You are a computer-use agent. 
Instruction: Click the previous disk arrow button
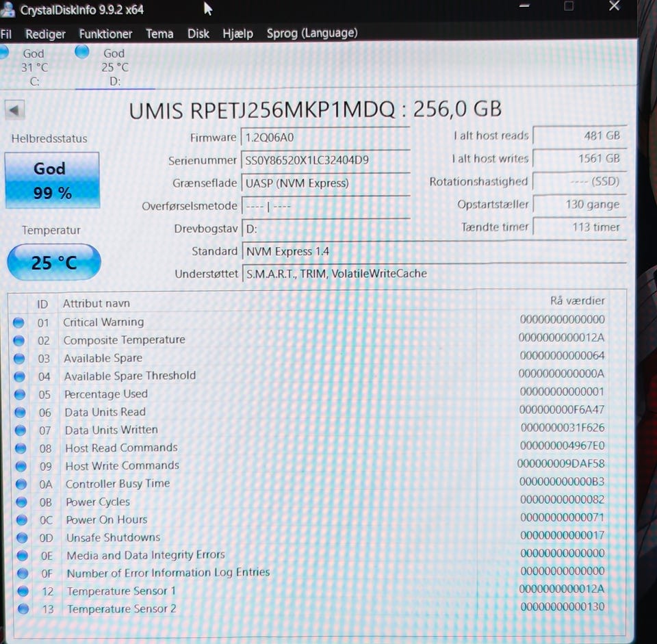14,110
